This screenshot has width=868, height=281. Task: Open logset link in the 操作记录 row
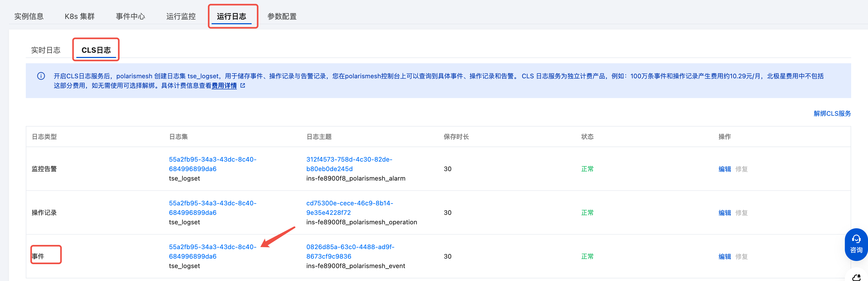point(213,208)
